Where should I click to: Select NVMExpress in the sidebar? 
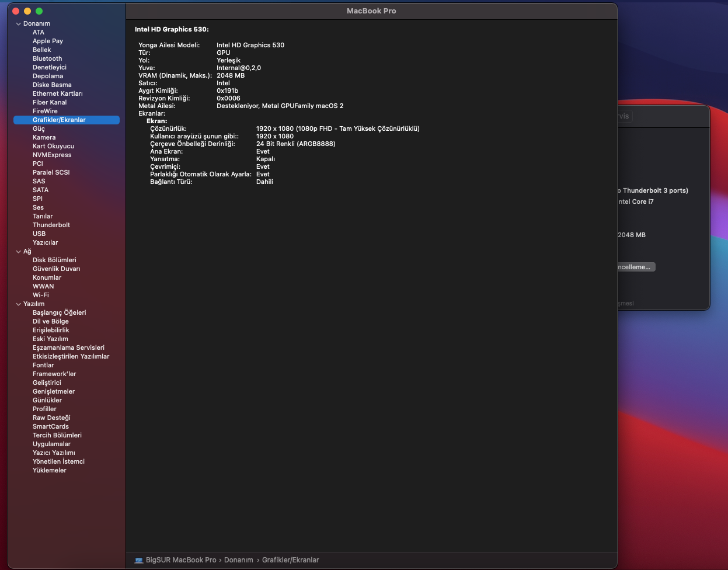pyautogui.click(x=52, y=155)
